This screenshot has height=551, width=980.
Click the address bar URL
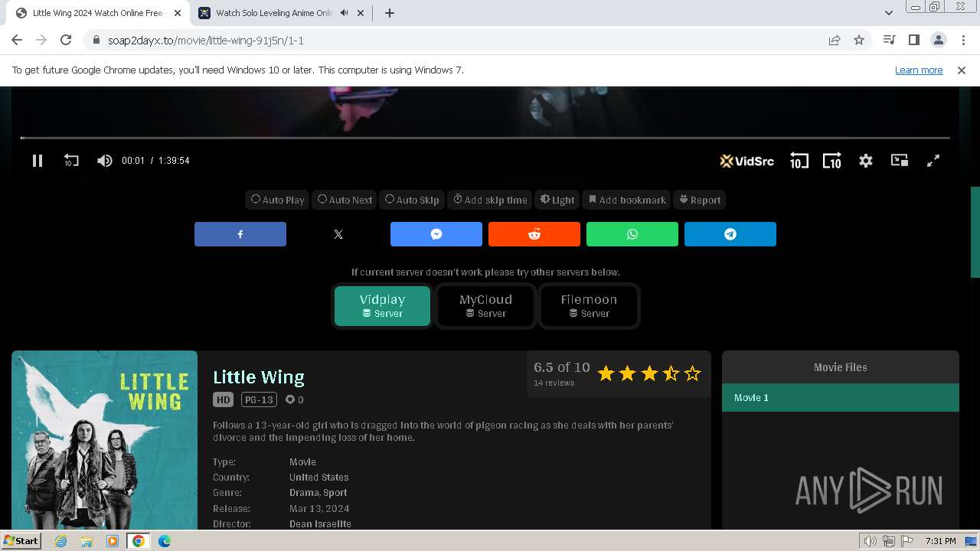(x=206, y=41)
